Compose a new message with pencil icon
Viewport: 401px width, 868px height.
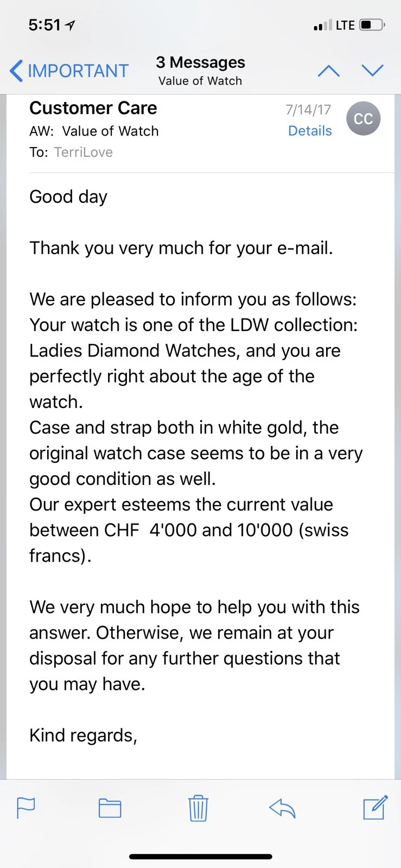click(x=375, y=807)
